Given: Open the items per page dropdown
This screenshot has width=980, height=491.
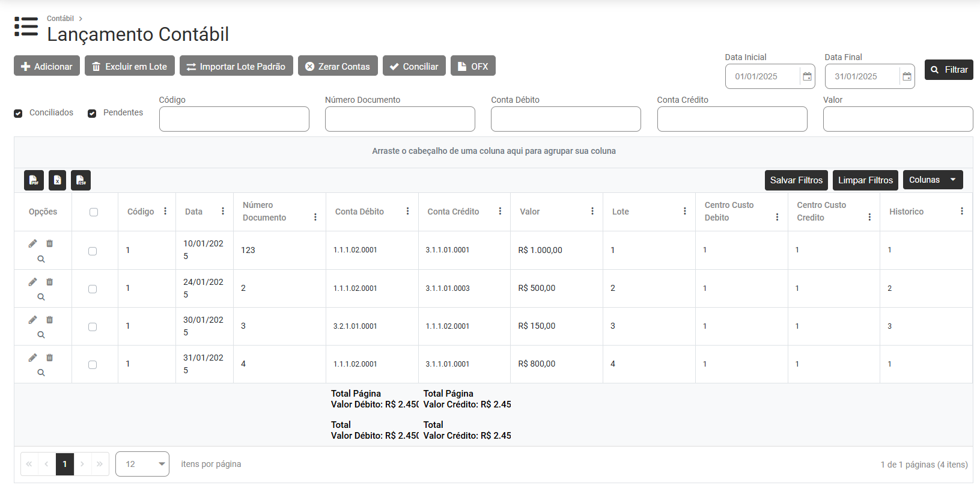Looking at the screenshot, I should pos(142,464).
